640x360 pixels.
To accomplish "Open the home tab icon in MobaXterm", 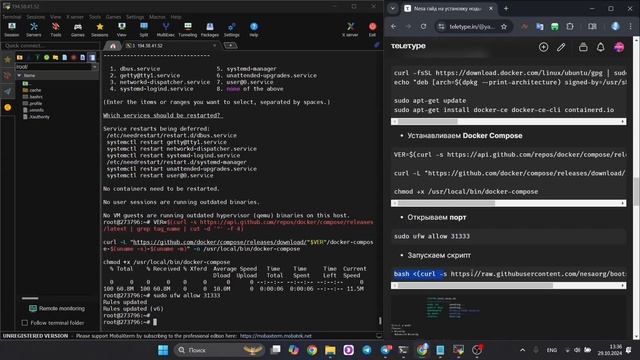I will coord(113,46).
